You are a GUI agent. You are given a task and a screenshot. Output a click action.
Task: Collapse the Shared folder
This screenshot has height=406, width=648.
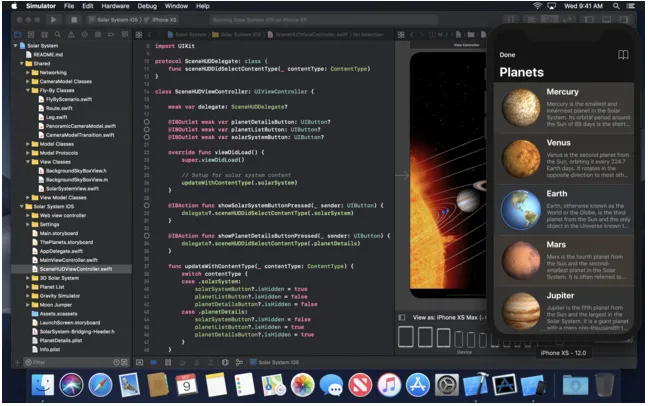point(22,63)
